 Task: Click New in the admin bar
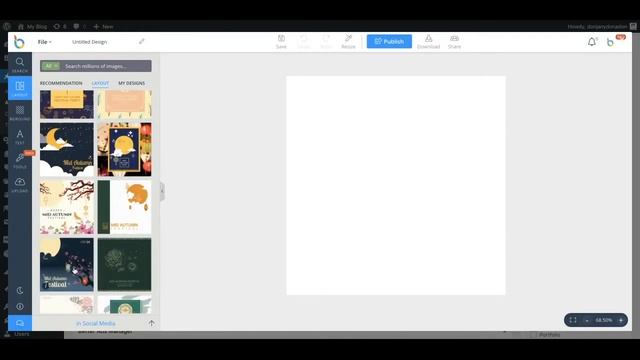pos(103,27)
